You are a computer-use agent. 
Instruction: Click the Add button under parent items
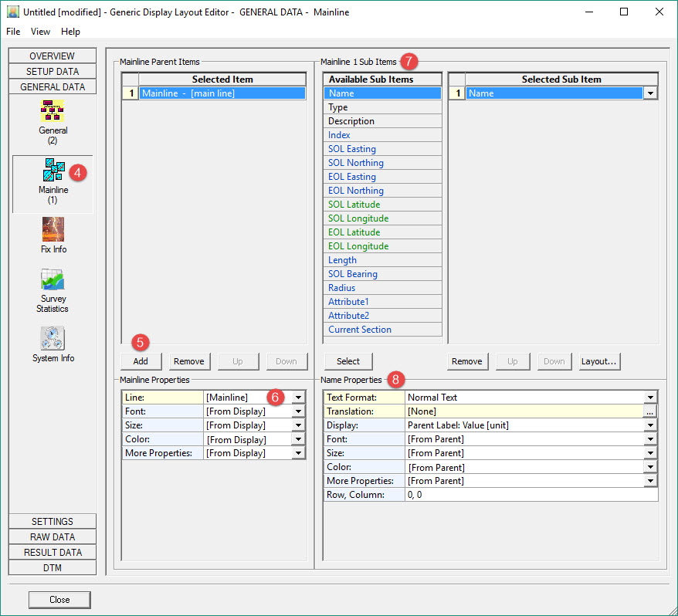[x=141, y=361]
